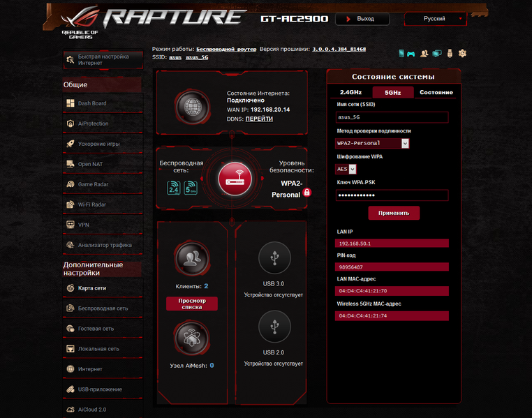Click the network monitors status icon
The height and width of the screenshot is (418, 532).
tap(436, 54)
